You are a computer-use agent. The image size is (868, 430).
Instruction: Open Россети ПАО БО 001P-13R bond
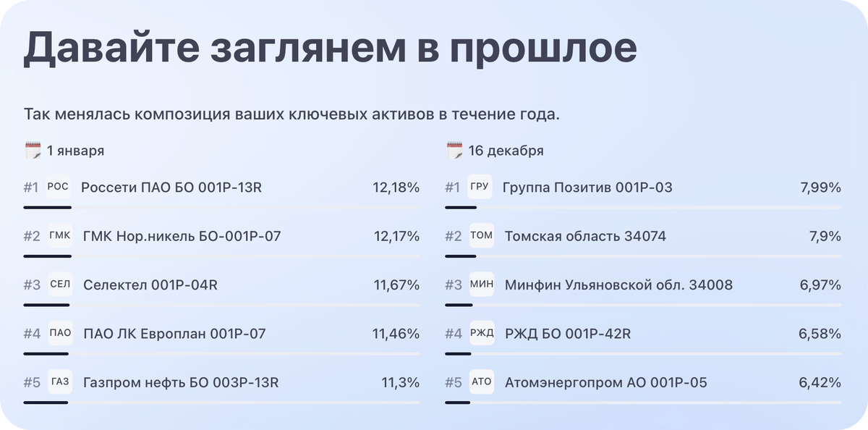click(x=171, y=187)
